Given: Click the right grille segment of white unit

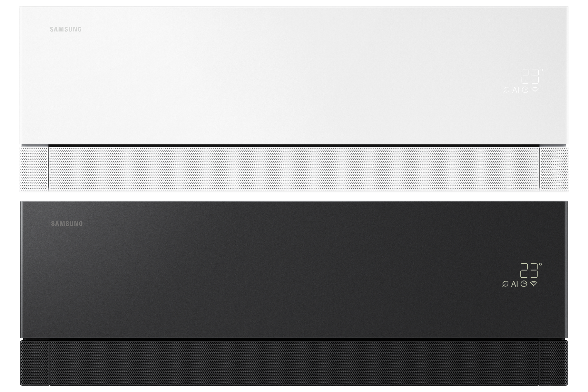Looking at the screenshot, I should coord(554,169).
